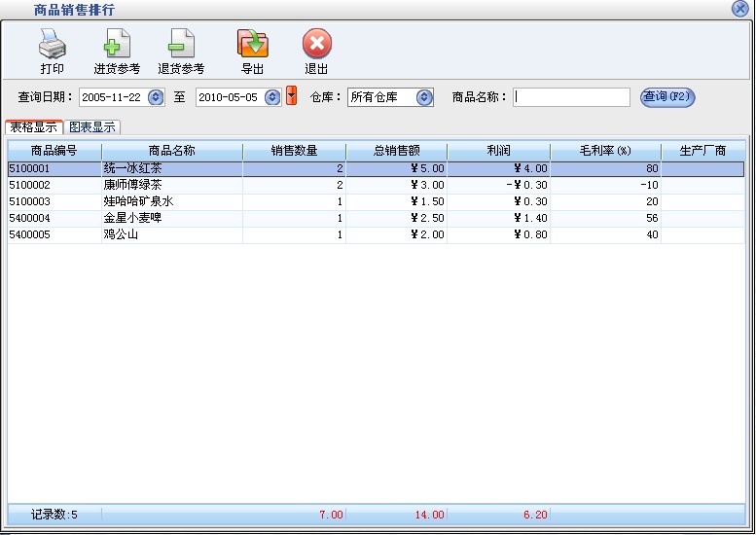Image resolution: width=756 pixels, height=535 pixels.
Task: Click the product name (商品名称) input field
Action: pos(572,97)
